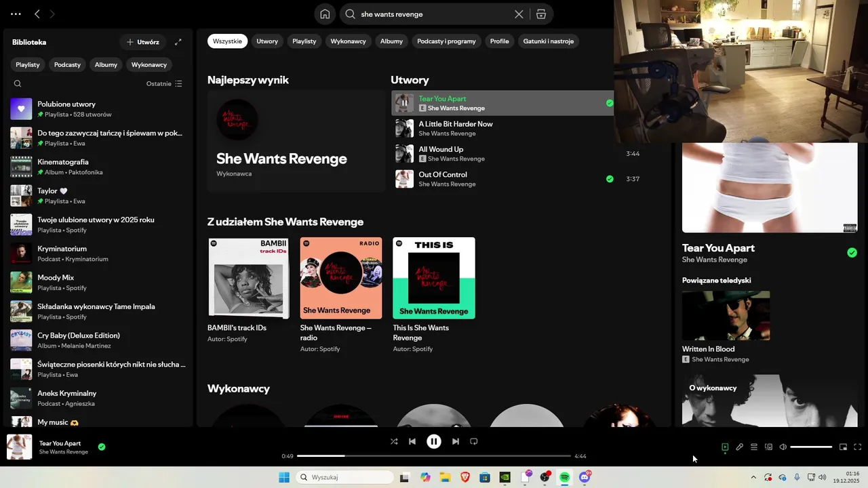Toggle liked checkmark in bottom player bar
The width and height of the screenshot is (868, 488).
pos(102,447)
